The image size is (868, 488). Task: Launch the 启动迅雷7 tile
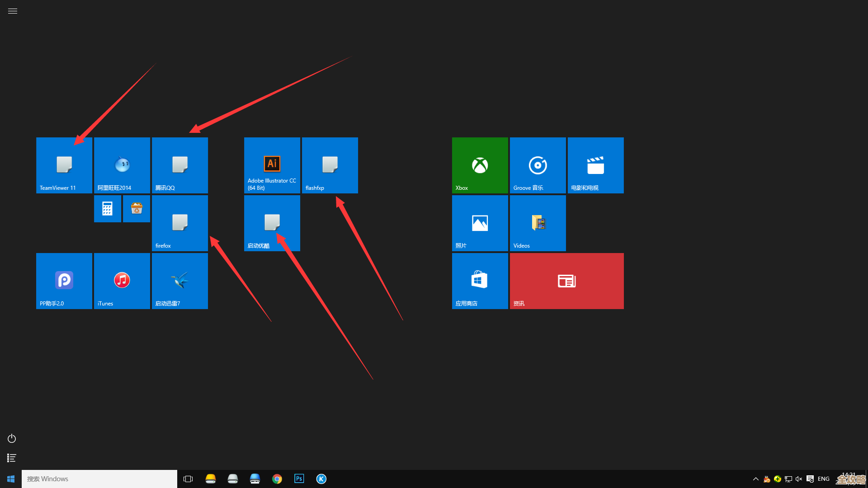point(179,281)
